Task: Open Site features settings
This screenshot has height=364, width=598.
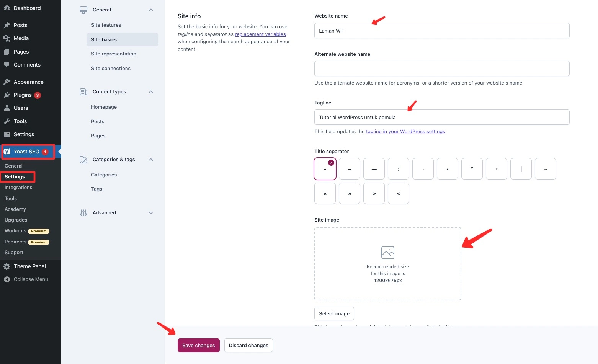Action: pos(106,25)
